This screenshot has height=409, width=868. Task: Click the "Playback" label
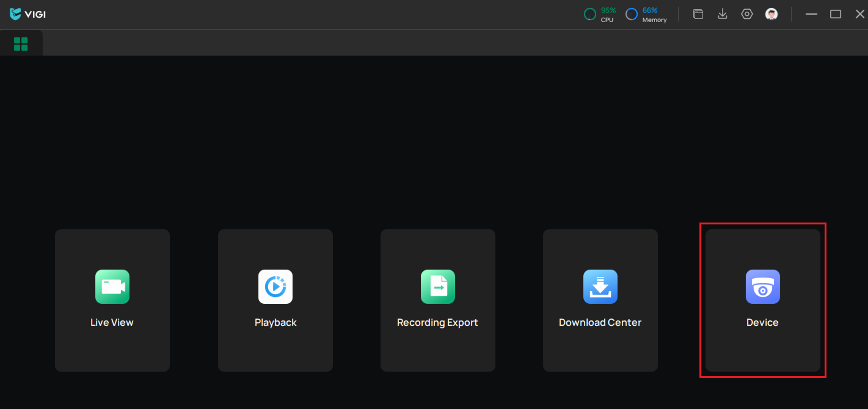[276, 323]
